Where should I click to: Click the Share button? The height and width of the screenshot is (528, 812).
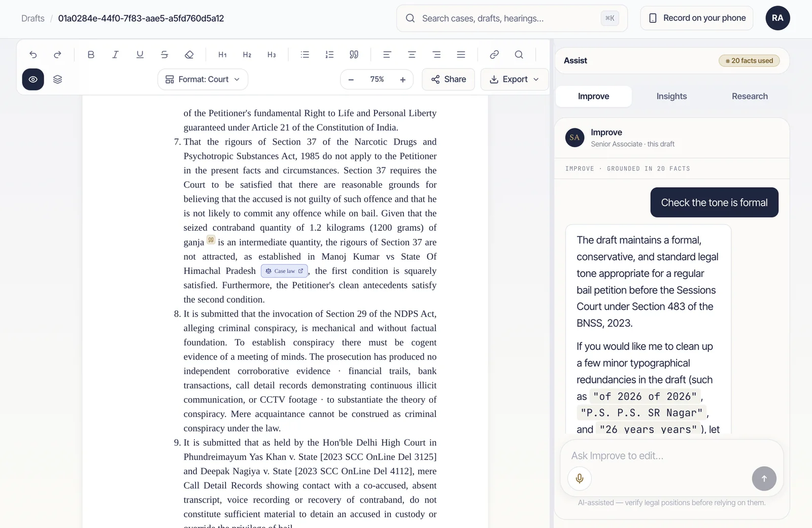coord(449,80)
